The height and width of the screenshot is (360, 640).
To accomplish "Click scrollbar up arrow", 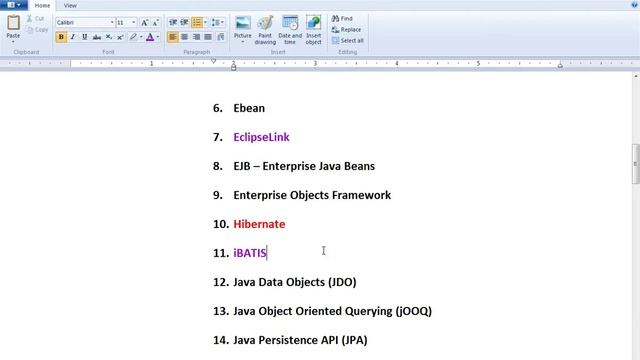I will pyautogui.click(x=636, y=76).
